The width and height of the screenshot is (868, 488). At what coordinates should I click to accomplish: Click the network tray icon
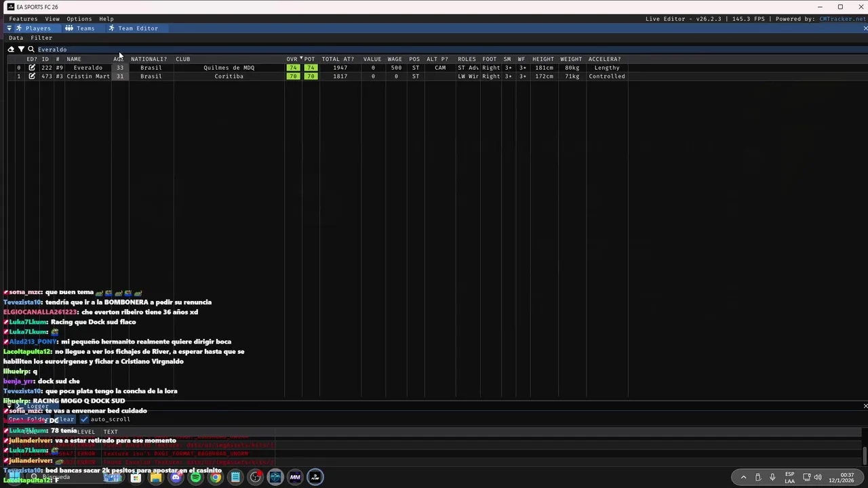(806, 477)
